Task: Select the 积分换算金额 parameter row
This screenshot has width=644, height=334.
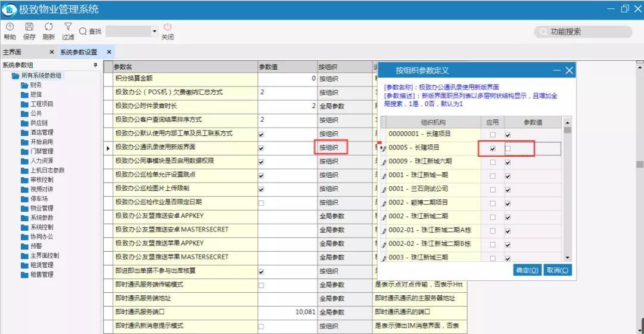Action: click(x=185, y=78)
